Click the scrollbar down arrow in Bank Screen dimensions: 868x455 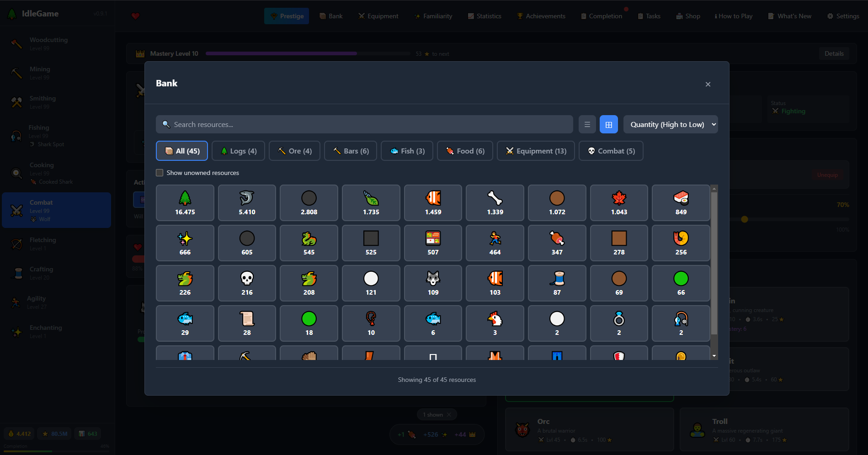click(x=714, y=356)
